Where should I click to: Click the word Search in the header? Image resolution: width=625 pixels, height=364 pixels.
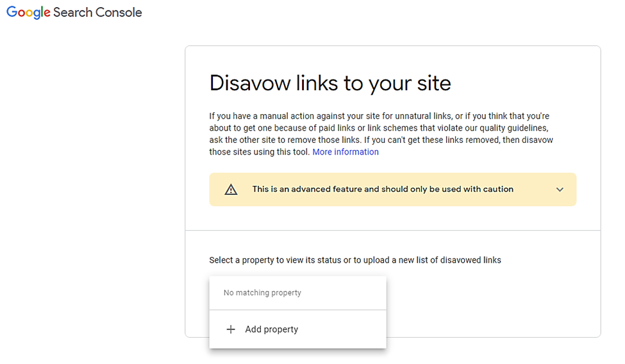coord(73,12)
